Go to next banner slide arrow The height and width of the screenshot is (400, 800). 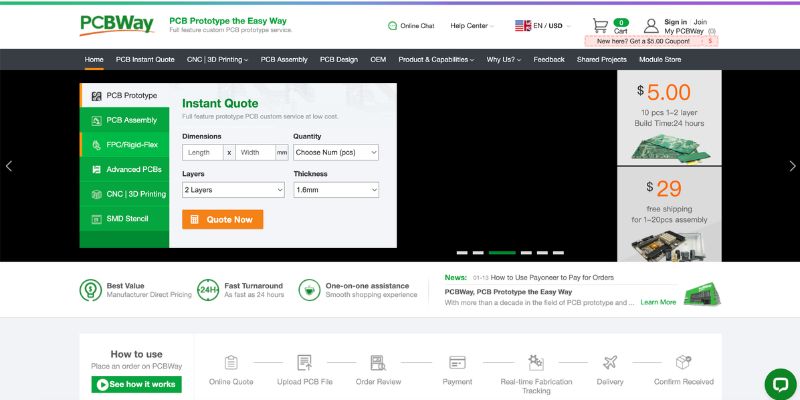pyautogui.click(x=792, y=166)
